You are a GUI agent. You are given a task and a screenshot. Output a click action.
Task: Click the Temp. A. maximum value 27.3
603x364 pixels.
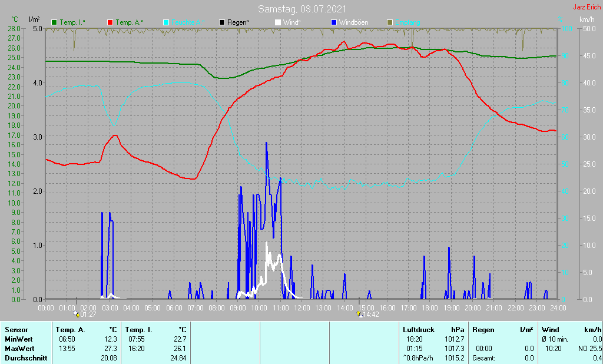111,349
